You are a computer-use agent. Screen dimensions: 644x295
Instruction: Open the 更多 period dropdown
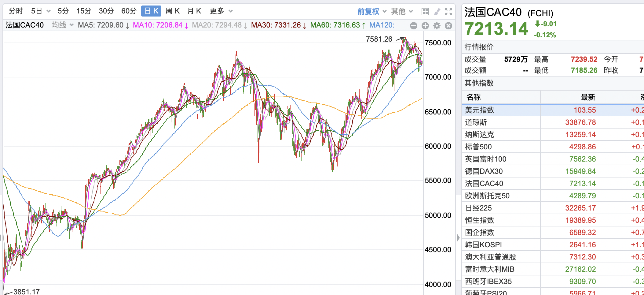221,11
